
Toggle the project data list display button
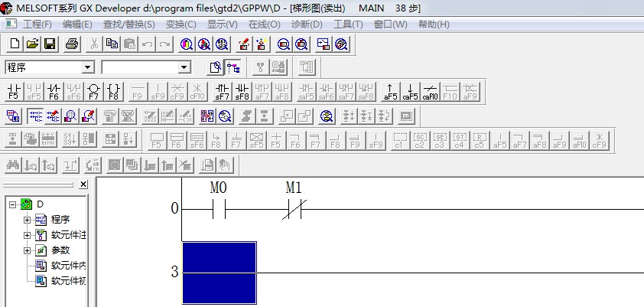click(x=233, y=67)
